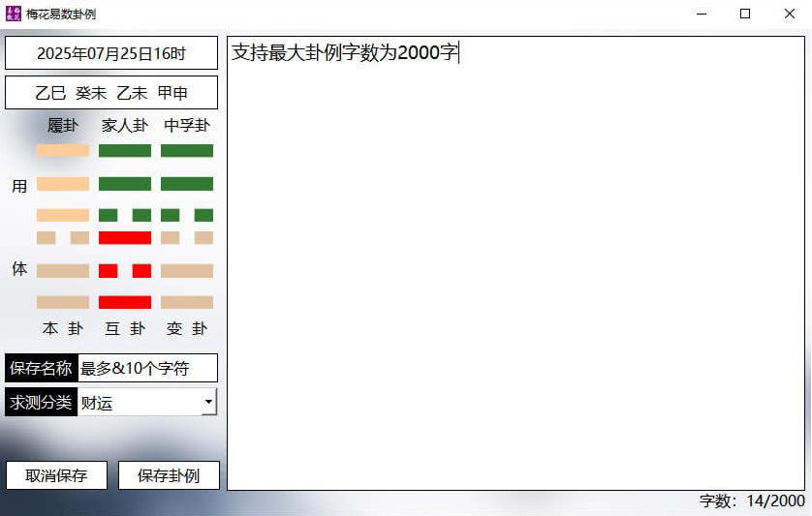Click the text 支持最大卦例字数为2000字
812x516 pixels.
point(345,52)
